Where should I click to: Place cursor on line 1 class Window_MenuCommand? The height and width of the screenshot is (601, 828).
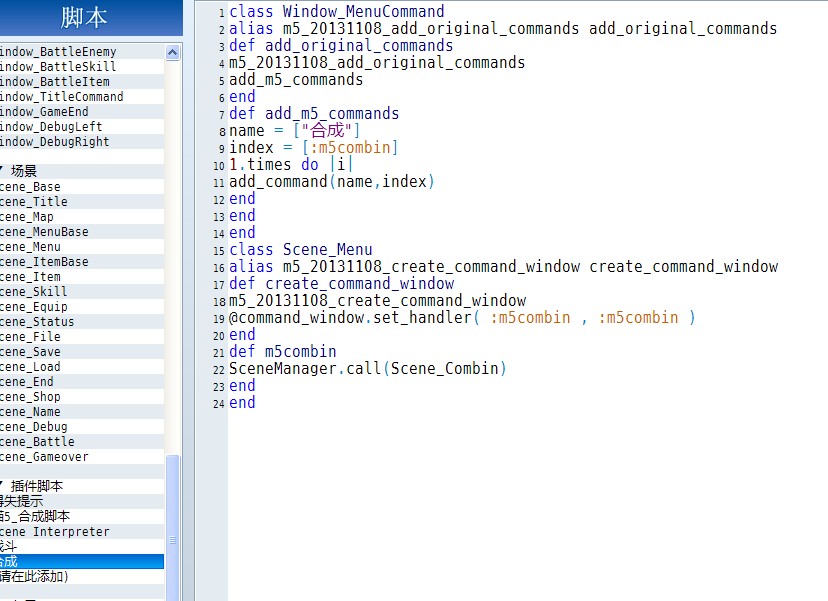337,12
